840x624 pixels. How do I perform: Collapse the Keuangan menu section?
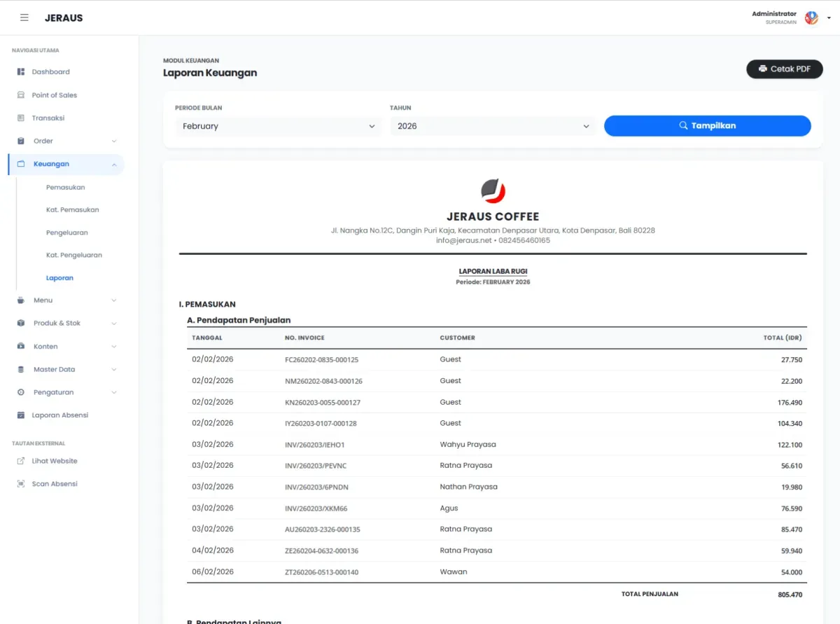[114, 165]
